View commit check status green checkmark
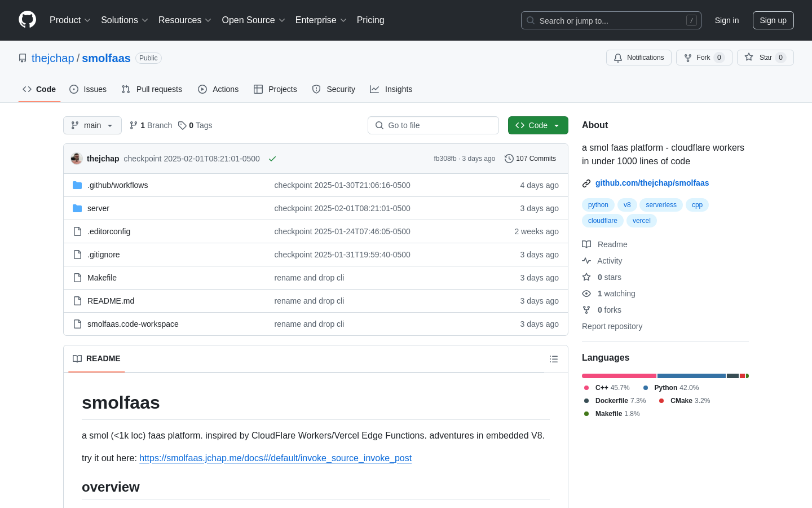The height and width of the screenshot is (508, 812). 272,159
